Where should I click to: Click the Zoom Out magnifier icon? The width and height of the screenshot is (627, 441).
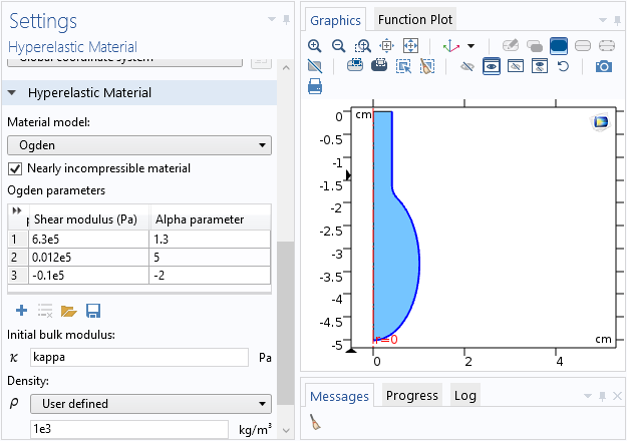(x=339, y=46)
